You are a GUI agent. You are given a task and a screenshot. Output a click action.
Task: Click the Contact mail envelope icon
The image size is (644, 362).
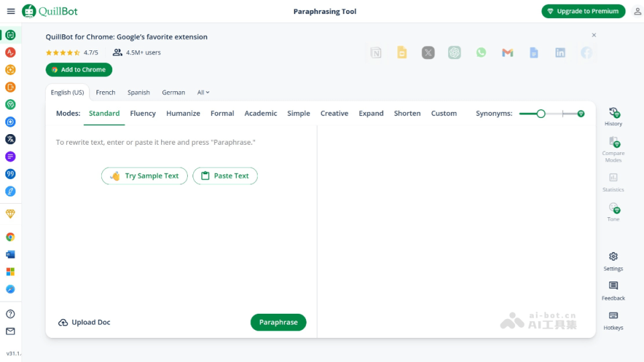pyautogui.click(x=10, y=331)
